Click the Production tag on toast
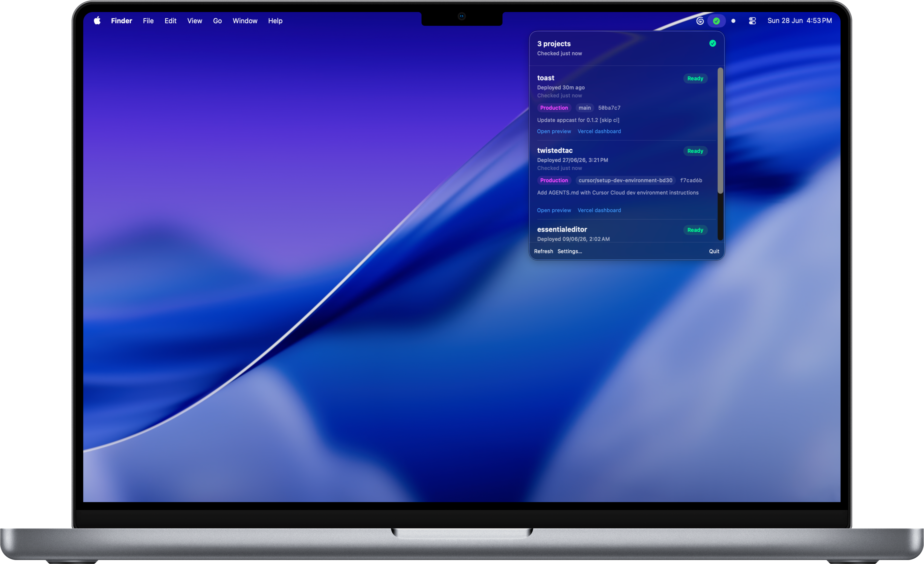The image size is (924, 564). coord(554,108)
